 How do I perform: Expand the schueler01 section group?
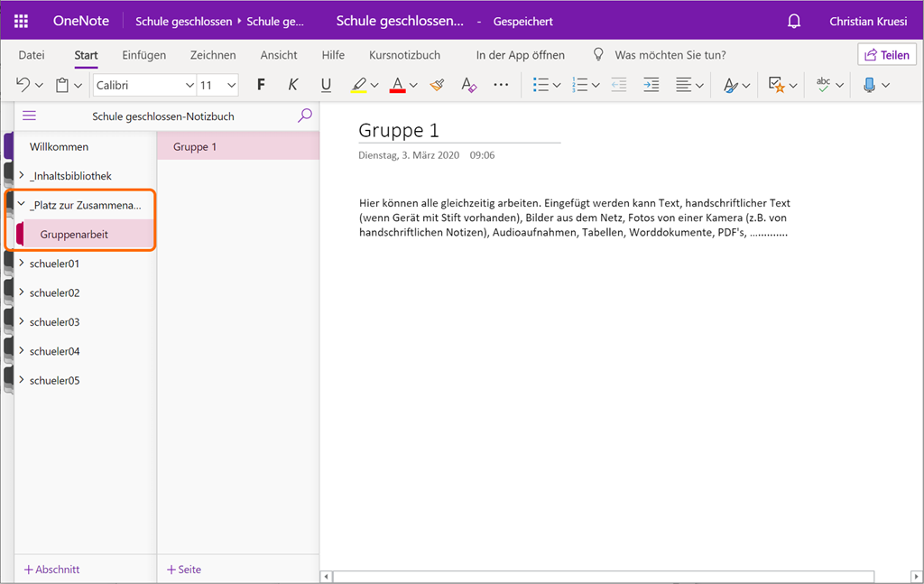coord(22,264)
